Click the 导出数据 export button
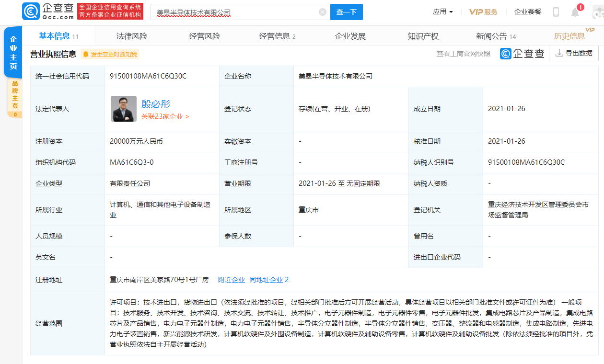The width and height of the screenshot is (604, 364). pyautogui.click(x=574, y=53)
